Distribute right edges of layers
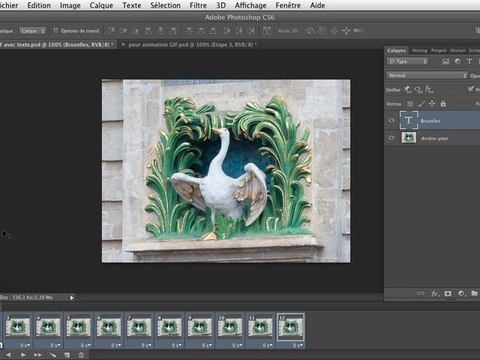 [251, 31]
